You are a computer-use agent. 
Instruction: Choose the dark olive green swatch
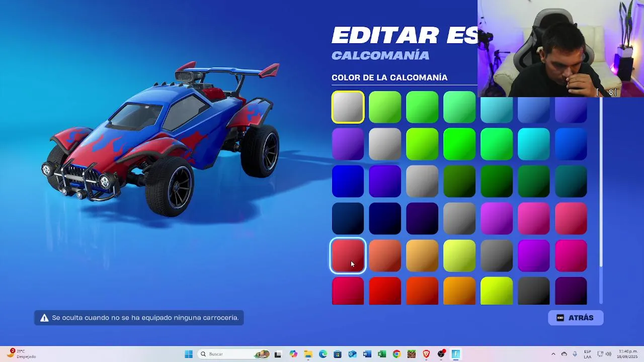pos(459,182)
